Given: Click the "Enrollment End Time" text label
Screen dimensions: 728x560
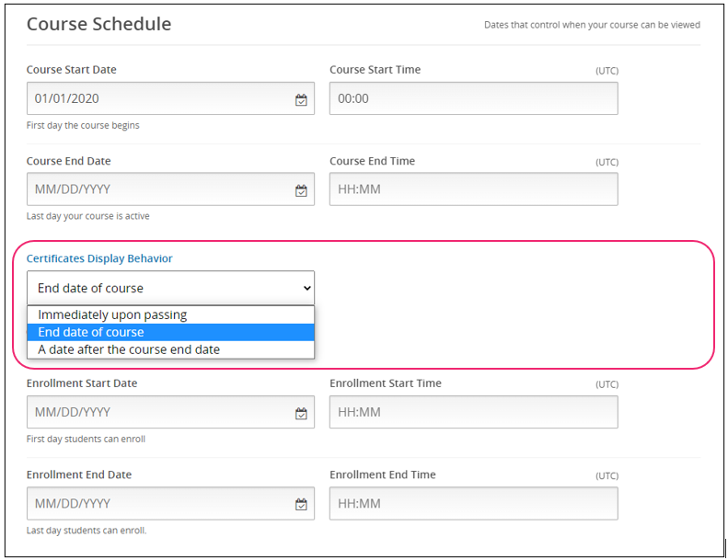Looking at the screenshot, I should point(383,475).
